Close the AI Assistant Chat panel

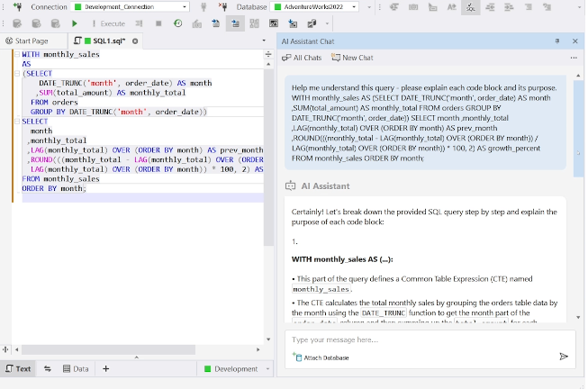pos(575,41)
